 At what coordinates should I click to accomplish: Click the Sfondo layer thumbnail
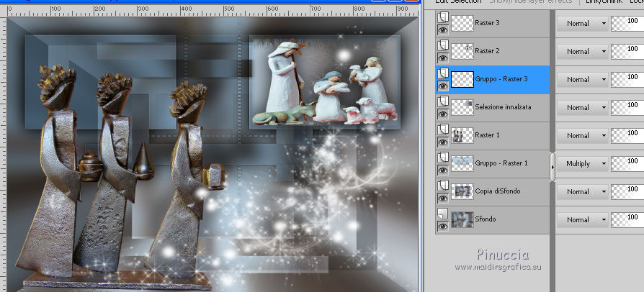[462, 220]
